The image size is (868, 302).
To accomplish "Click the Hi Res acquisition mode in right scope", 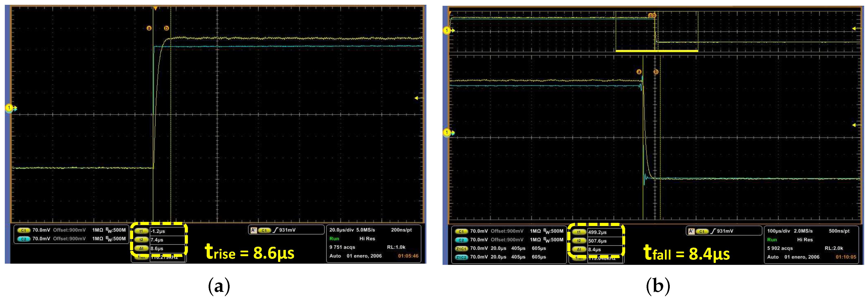I will [x=805, y=240].
